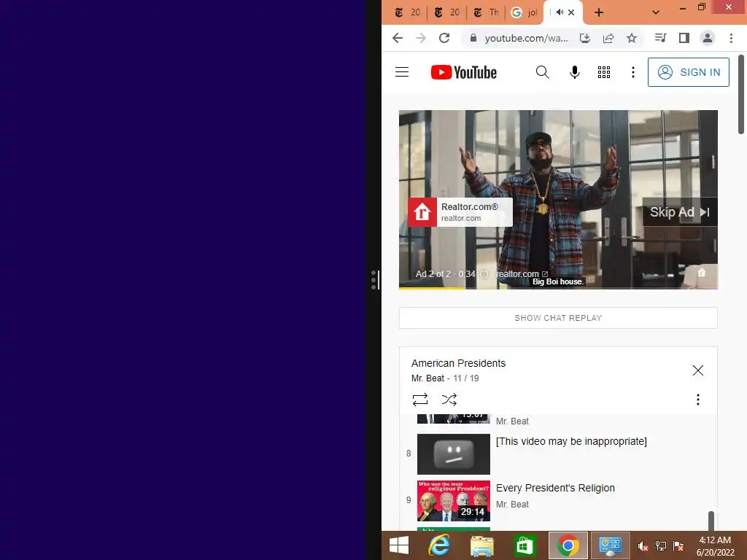Click [This video may be inappropriate] text
The width and height of the screenshot is (747, 560).
[571, 441]
